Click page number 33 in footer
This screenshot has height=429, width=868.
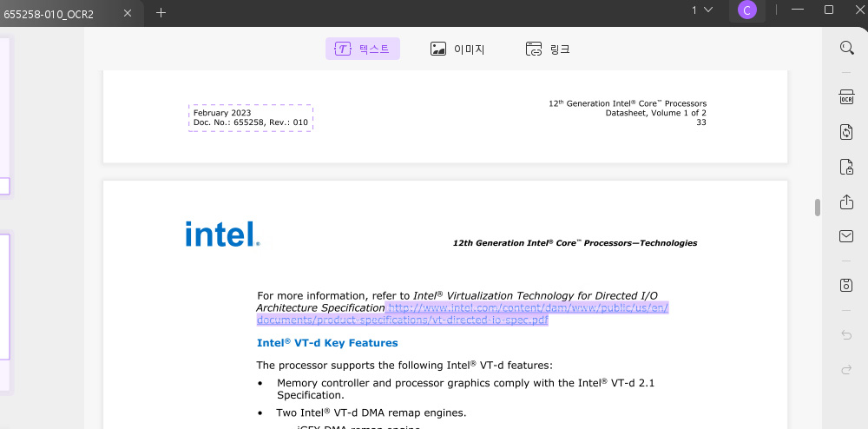701,122
